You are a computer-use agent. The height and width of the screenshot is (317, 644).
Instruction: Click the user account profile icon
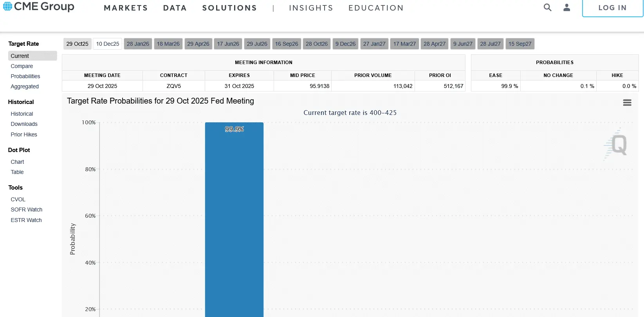(x=566, y=7)
